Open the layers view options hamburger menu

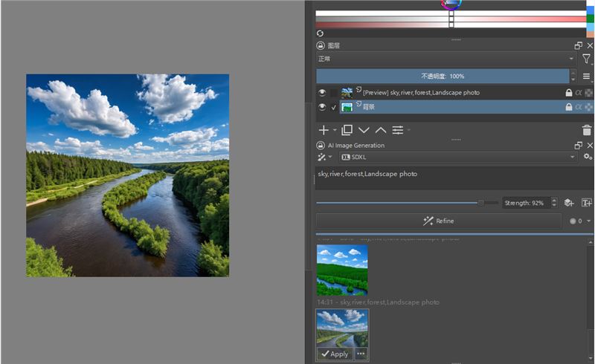tap(586, 77)
